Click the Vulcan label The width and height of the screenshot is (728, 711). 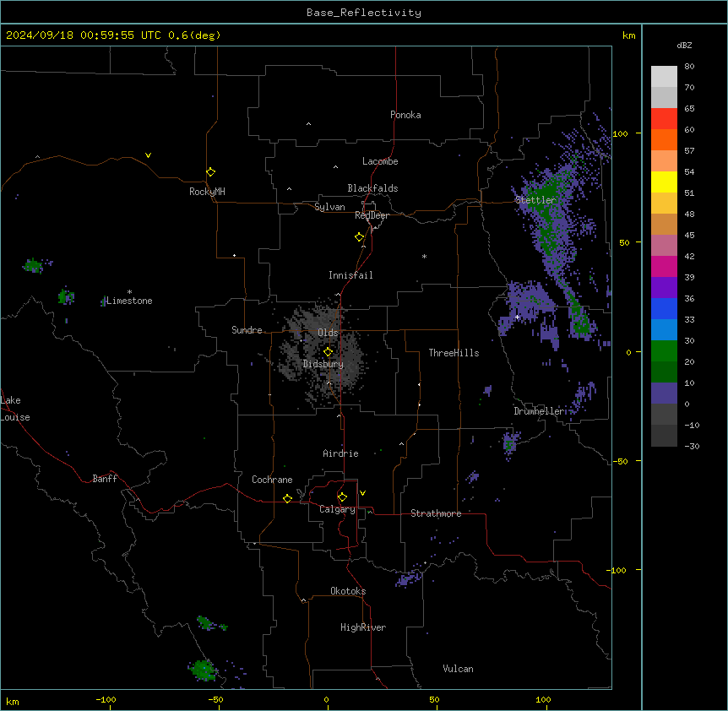pos(459,669)
